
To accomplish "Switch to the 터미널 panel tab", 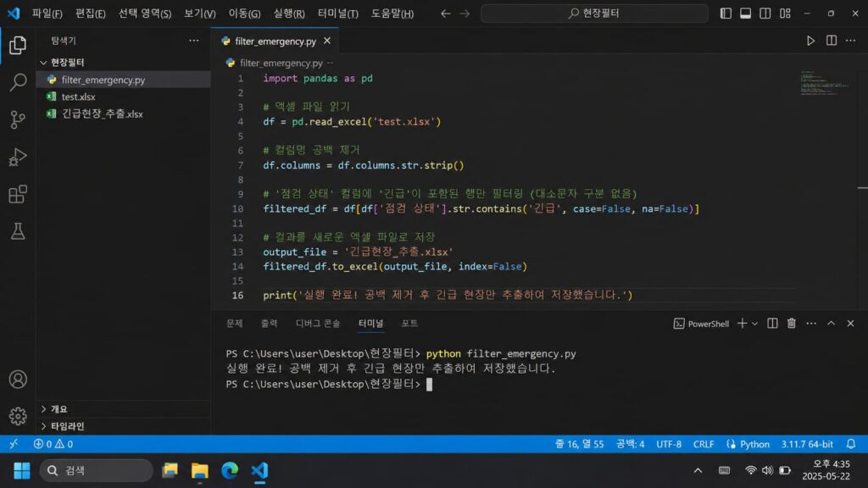I will click(371, 323).
